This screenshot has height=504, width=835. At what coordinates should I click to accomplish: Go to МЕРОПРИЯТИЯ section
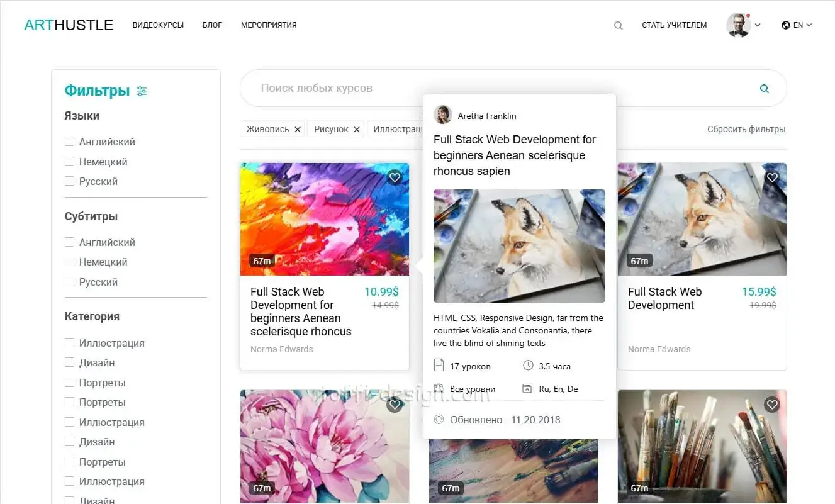(268, 25)
